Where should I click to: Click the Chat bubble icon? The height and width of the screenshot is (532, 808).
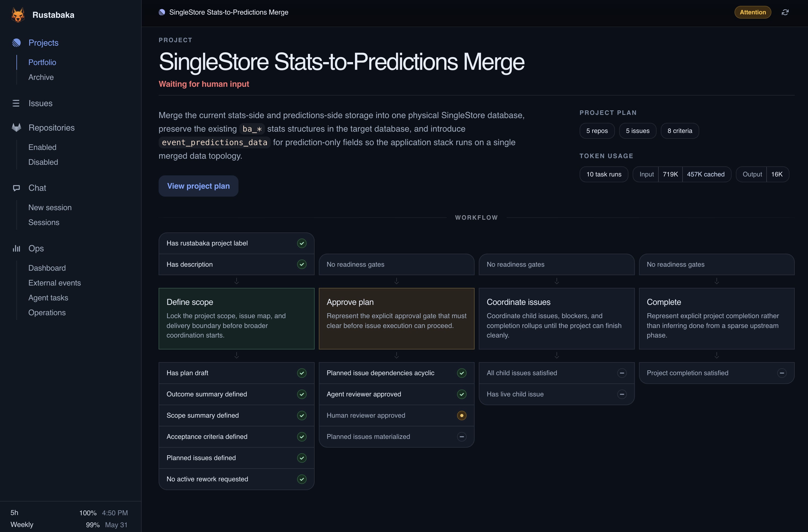(16, 188)
